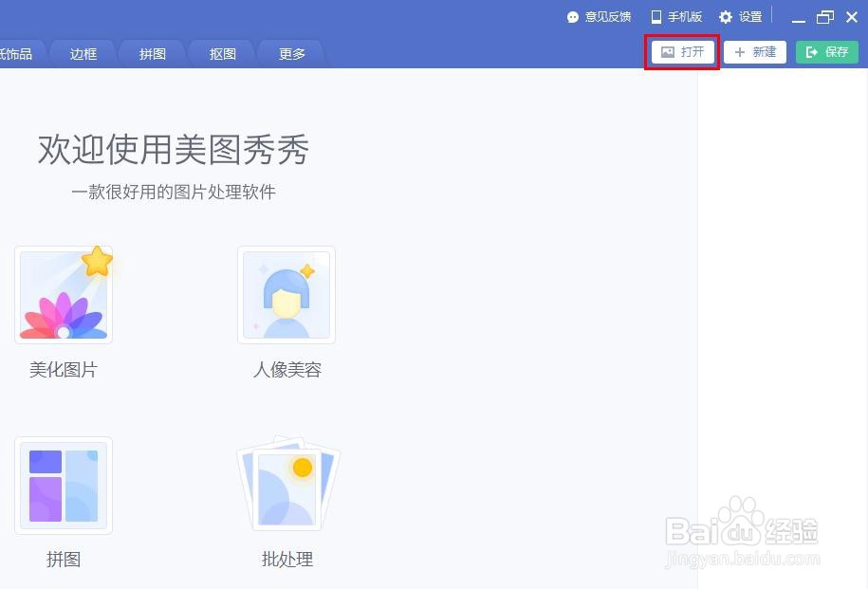Click the 美化图片 text label
The height and width of the screenshot is (589, 868).
coord(64,369)
